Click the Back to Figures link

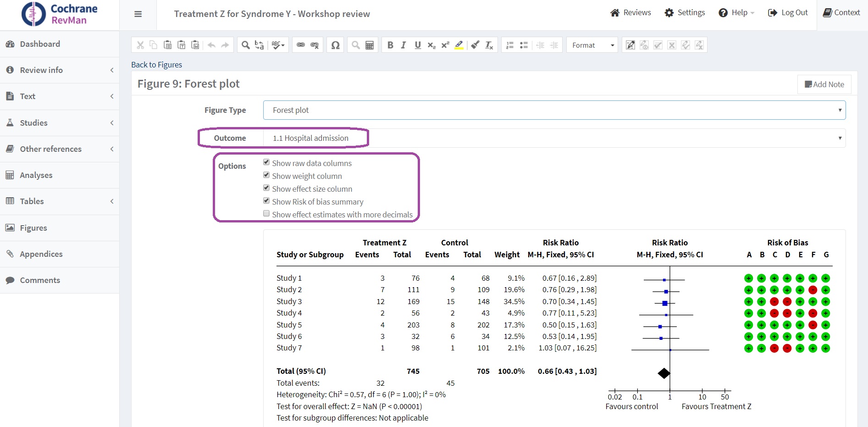click(156, 65)
